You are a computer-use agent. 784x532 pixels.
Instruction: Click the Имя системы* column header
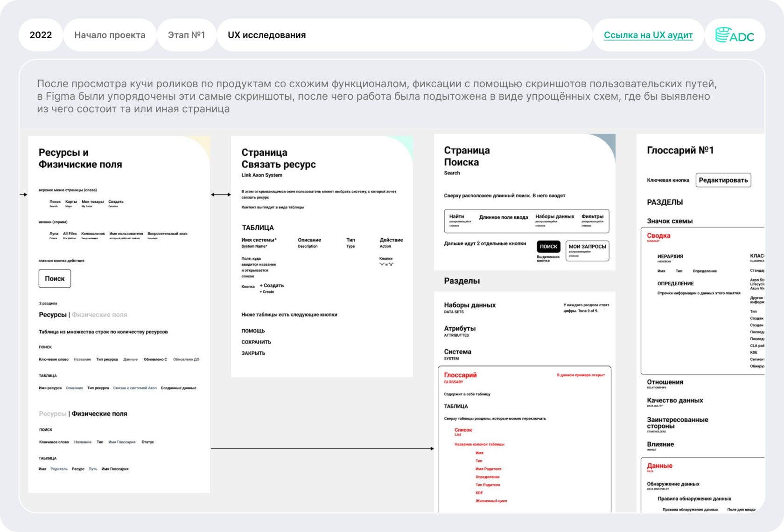[259, 240]
